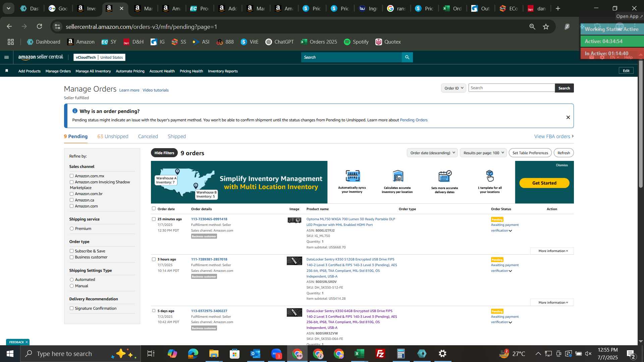Tick the select-all orders checkbox in header
The height and width of the screenshot is (362, 644).
tap(154, 208)
